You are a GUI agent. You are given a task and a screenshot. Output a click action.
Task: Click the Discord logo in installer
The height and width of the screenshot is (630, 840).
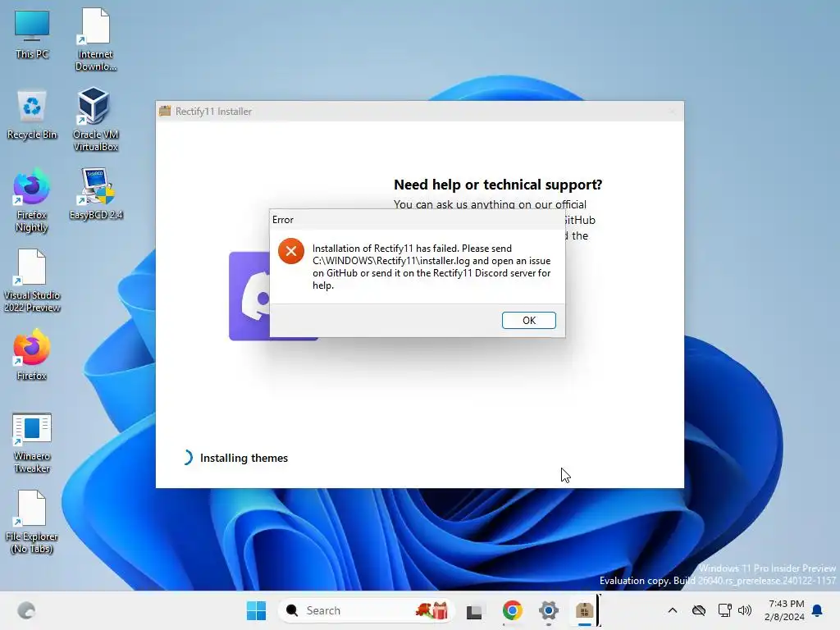pos(249,296)
